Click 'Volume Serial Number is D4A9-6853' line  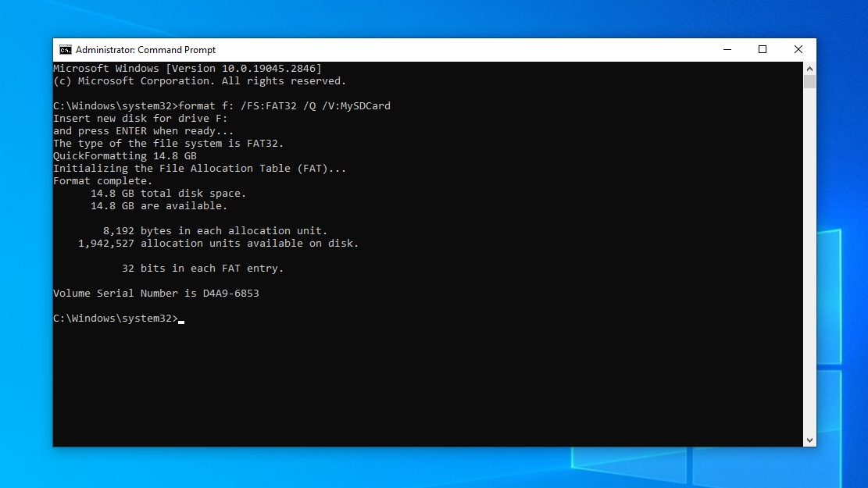[156, 294]
